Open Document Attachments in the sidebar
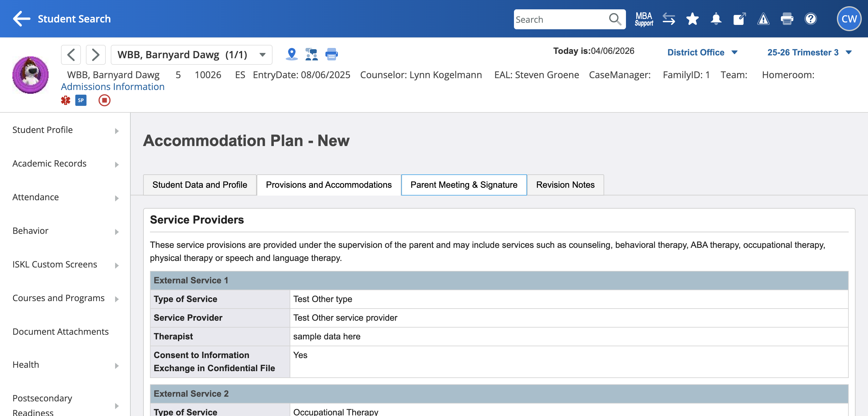Image resolution: width=868 pixels, height=416 pixels. coord(61,331)
